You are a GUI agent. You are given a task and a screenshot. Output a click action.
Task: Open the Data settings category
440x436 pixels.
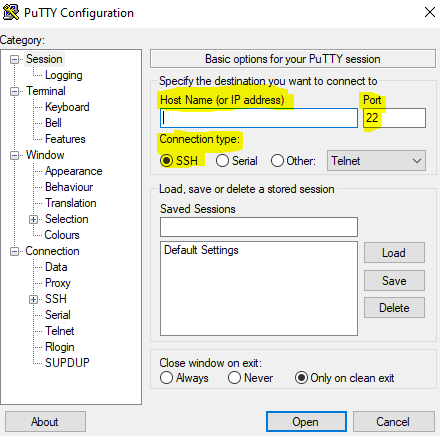(x=56, y=267)
